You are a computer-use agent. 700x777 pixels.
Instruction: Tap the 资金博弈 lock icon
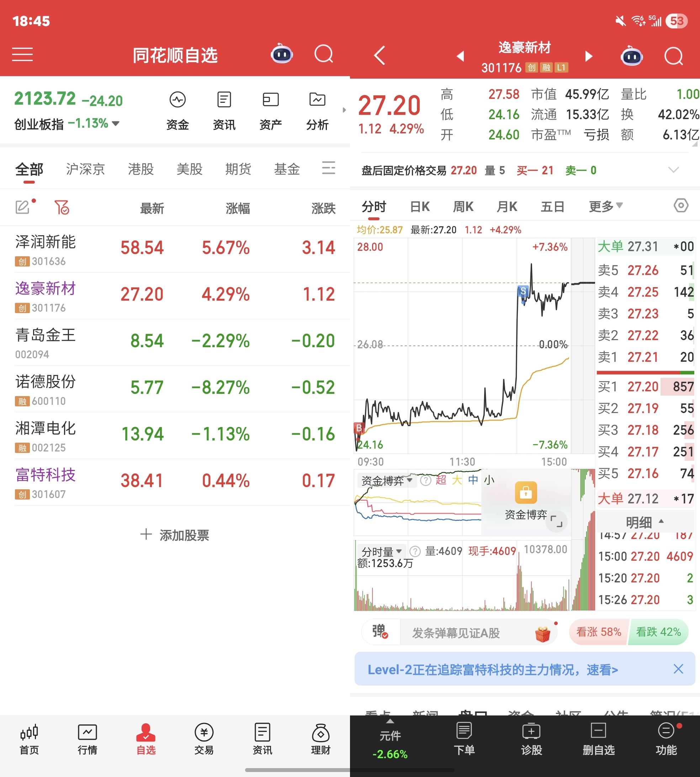[x=526, y=492]
